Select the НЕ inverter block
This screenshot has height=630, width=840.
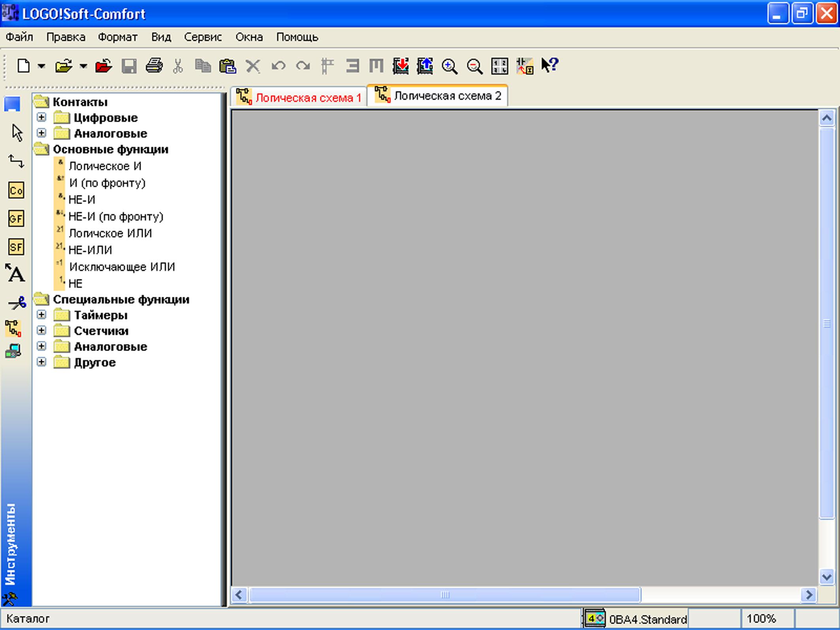75,284
